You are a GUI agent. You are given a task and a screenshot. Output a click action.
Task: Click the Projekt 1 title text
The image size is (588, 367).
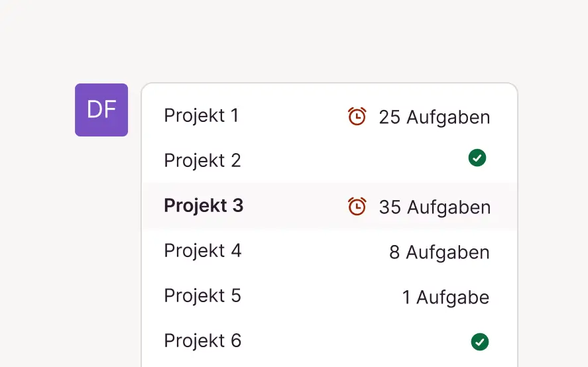click(201, 116)
